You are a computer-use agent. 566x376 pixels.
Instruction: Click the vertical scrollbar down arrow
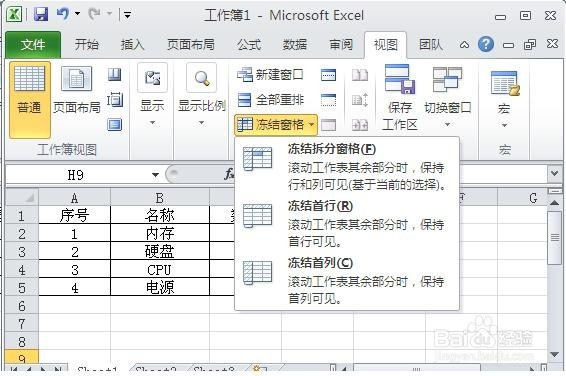(x=555, y=354)
